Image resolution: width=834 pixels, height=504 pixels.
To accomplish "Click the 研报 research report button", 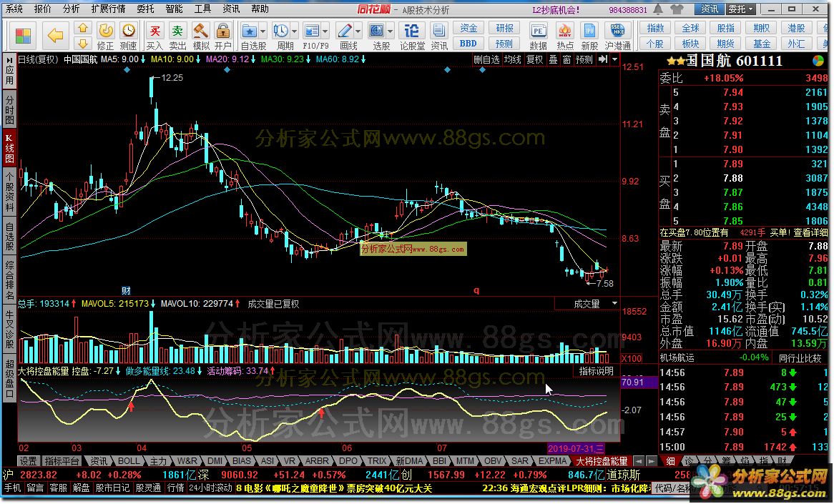I will [x=504, y=28].
